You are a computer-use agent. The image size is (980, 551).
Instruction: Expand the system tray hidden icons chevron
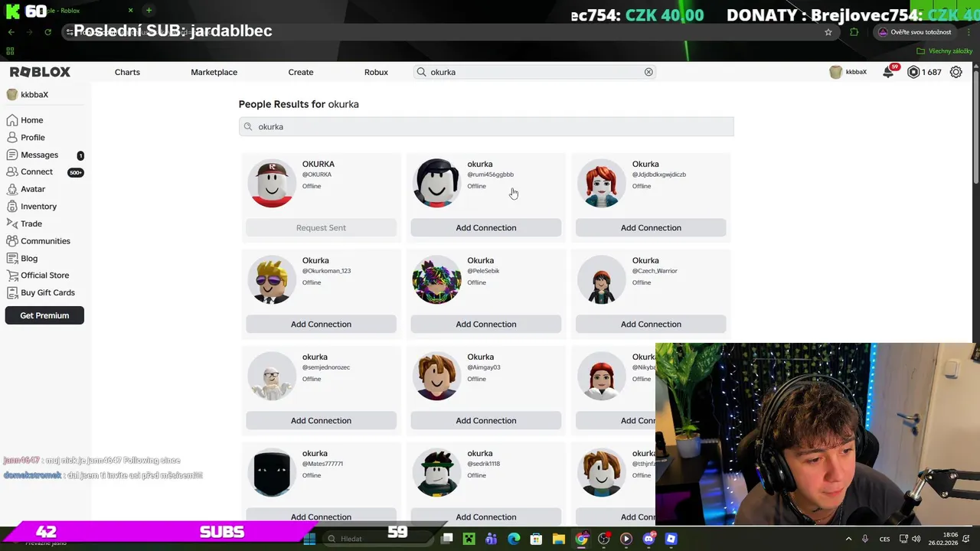(x=848, y=539)
